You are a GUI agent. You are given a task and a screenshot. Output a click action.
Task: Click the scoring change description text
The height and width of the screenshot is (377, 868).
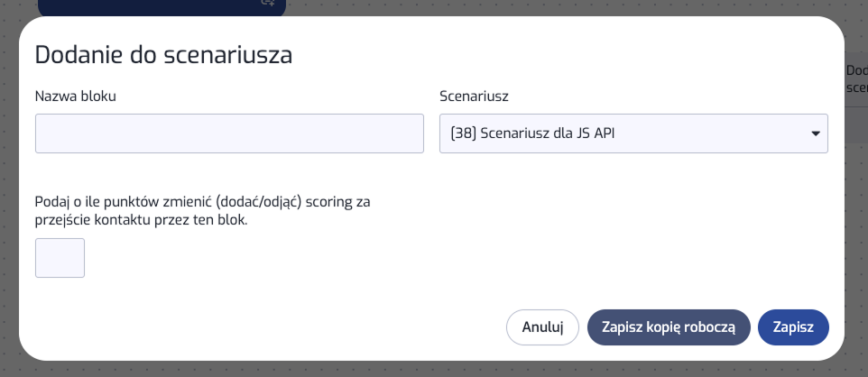202,210
